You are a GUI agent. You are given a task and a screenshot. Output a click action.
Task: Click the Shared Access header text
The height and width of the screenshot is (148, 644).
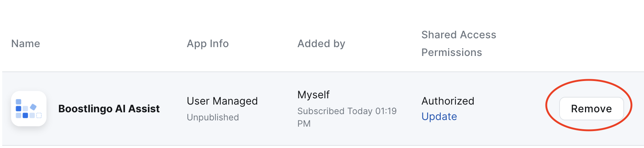458,35
